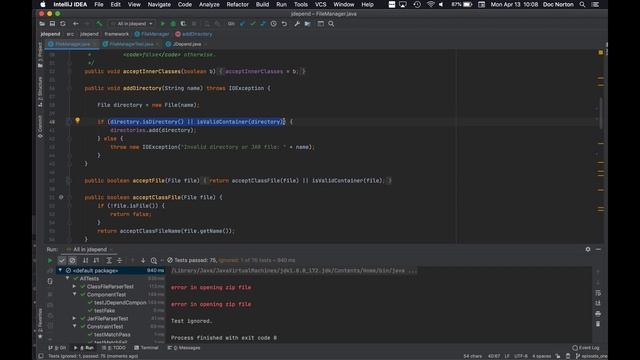Collapse all test nodes icon
The height and width of the screenshot is (360, 640).
(120, 260)
